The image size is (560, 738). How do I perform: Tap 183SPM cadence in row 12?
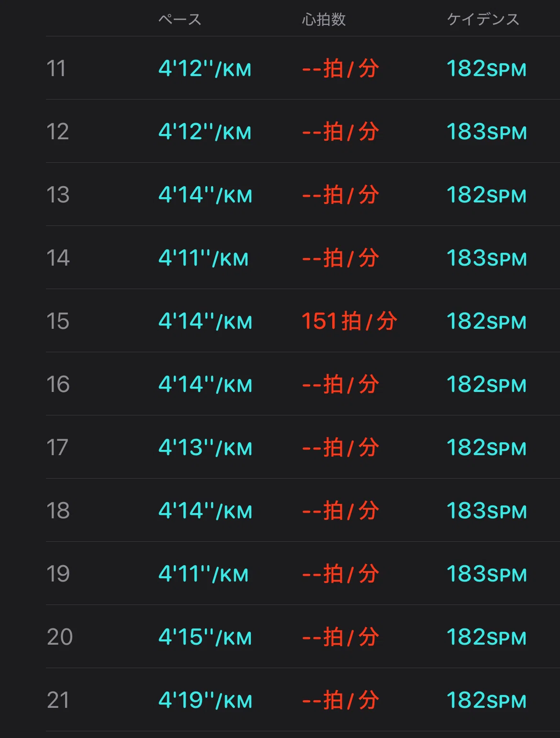point(487,132)
